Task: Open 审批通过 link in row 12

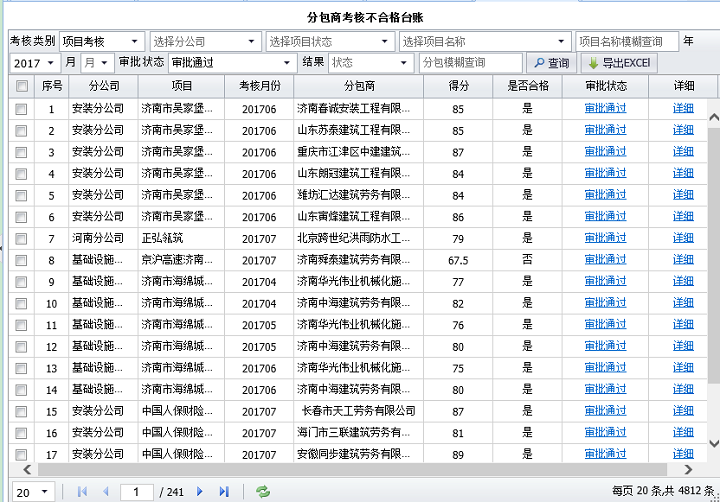Action: 605,346
